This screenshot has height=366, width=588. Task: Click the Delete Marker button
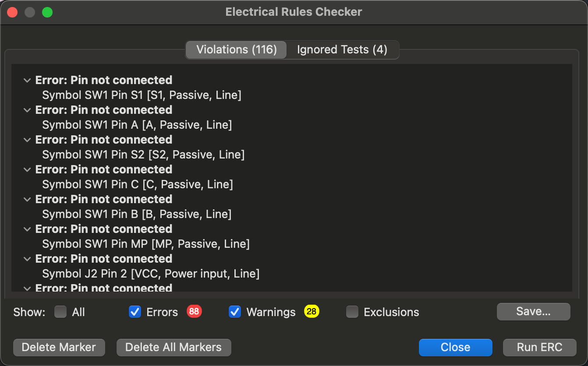tap(59, 347)
